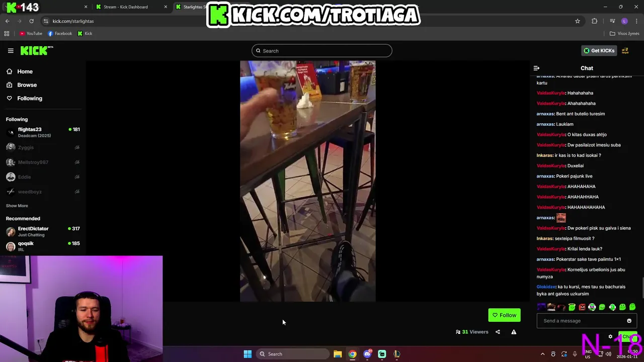Open the Chrome three-dot menu
The width and height of the screenshot is (644, 362).
click(637, 21)
